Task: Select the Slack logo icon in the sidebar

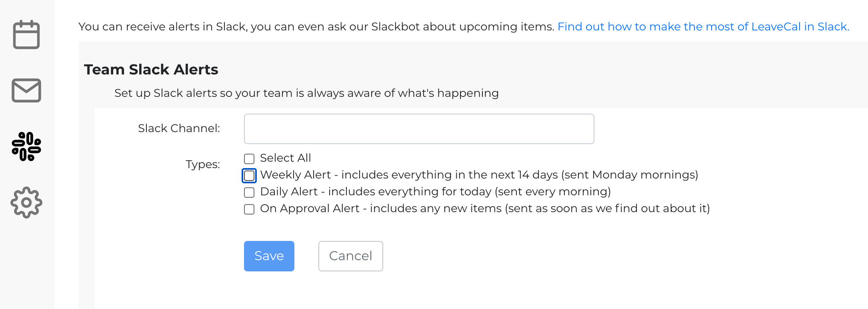Action: (x=26, y=146)
